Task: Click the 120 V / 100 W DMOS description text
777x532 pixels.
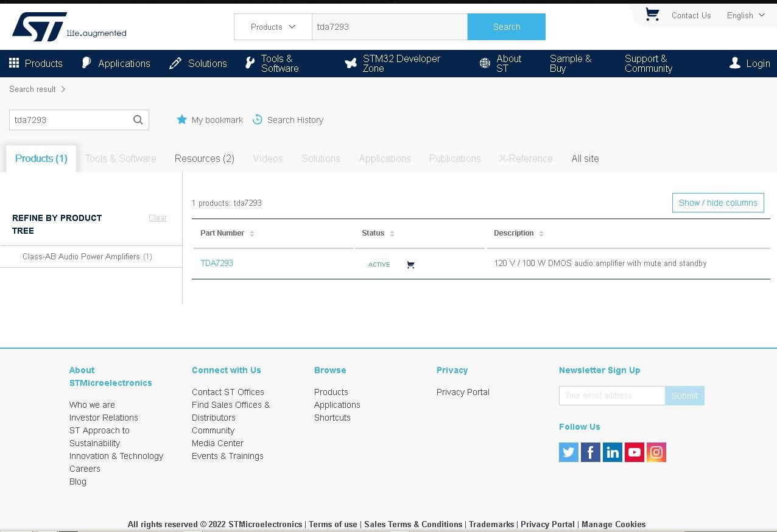Action: point(600,264)
